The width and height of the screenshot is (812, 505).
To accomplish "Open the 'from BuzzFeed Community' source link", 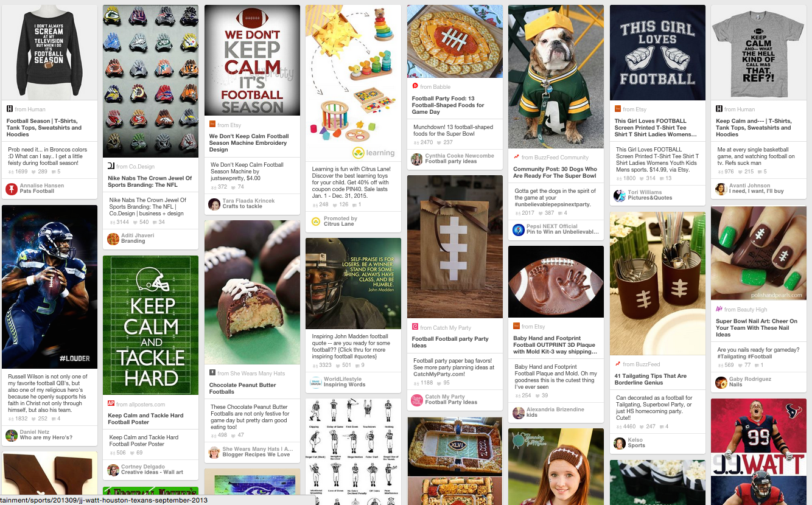I will click(551, 158).
